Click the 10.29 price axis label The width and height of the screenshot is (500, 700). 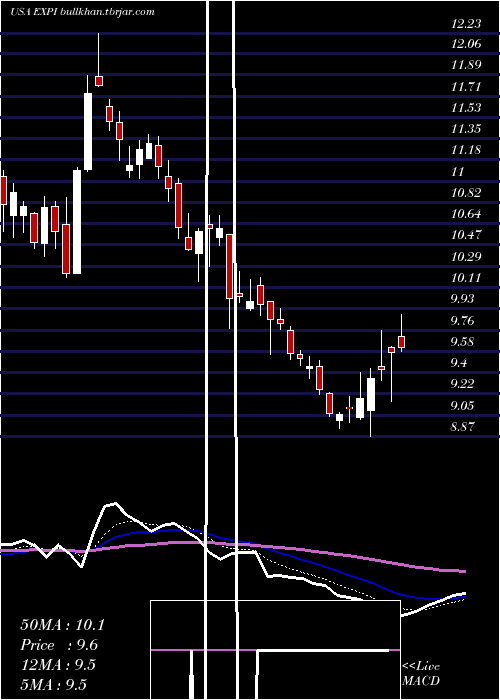pos(466,256)
